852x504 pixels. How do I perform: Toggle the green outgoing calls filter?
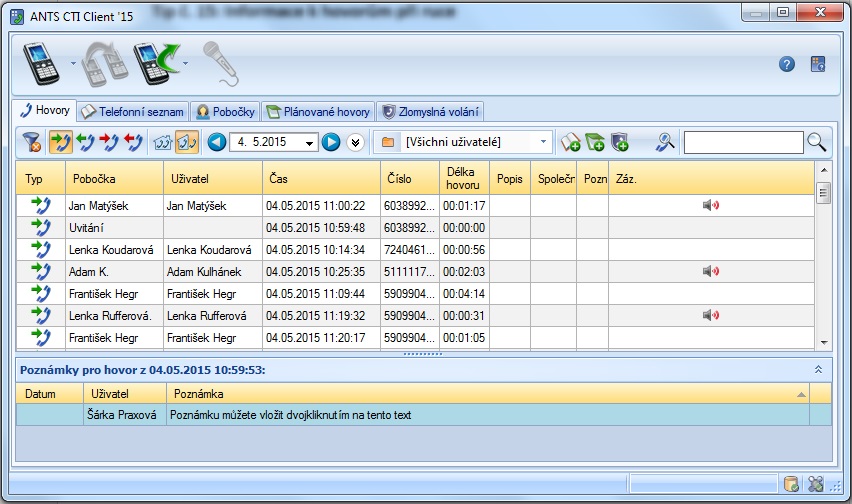[x=85, y=142]
